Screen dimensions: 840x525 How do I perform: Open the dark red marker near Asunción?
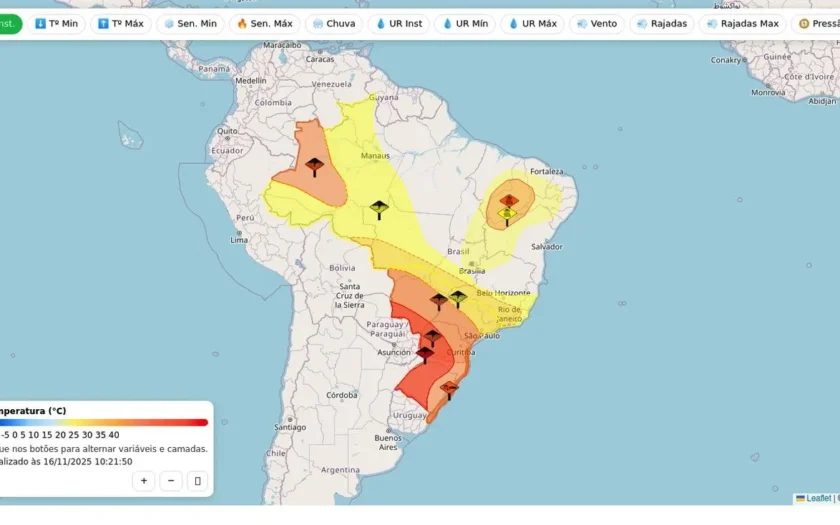tap(425, 355)
